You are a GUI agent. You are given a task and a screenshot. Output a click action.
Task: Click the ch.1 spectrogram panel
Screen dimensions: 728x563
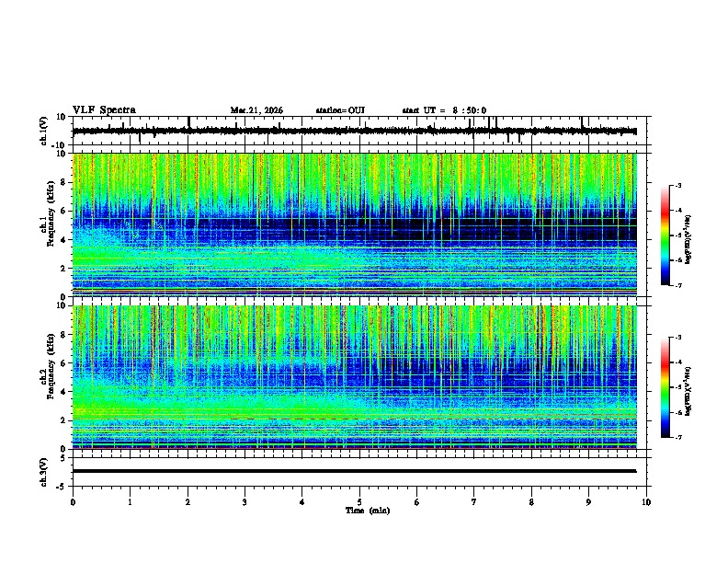[x=355, y=224]
